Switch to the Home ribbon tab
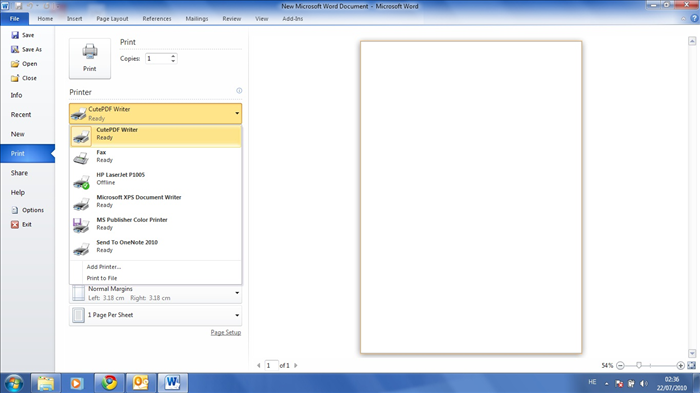The image size is (700, 393). point(45,19)
